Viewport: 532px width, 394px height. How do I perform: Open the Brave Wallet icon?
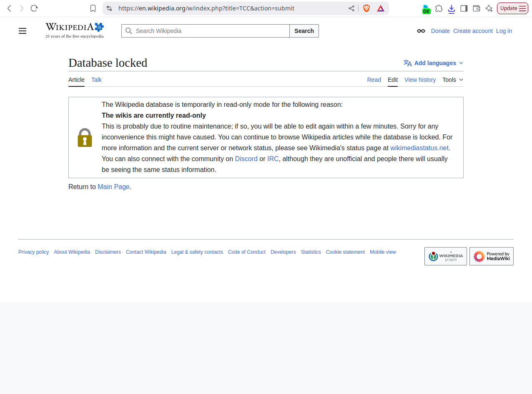pos(476,8)
